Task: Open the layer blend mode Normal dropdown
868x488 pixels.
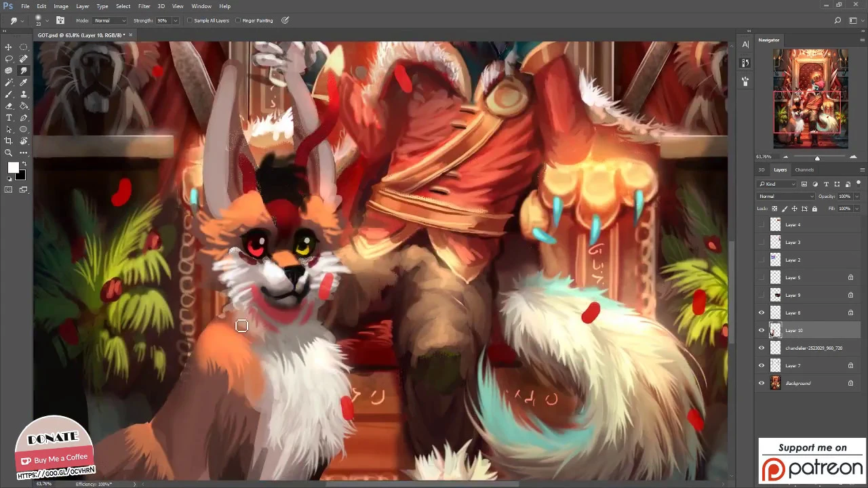Action: tap(786, 196)
